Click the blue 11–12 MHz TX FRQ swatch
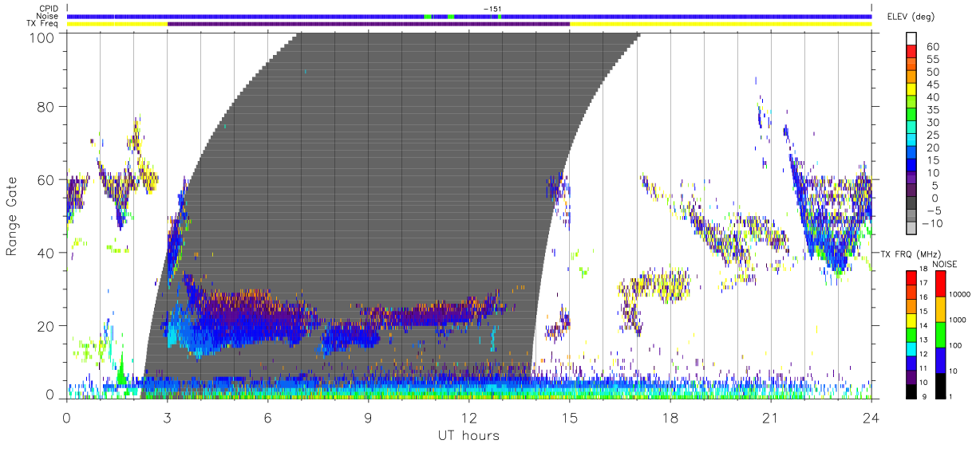The image size is (980, 452). point(911,362)
